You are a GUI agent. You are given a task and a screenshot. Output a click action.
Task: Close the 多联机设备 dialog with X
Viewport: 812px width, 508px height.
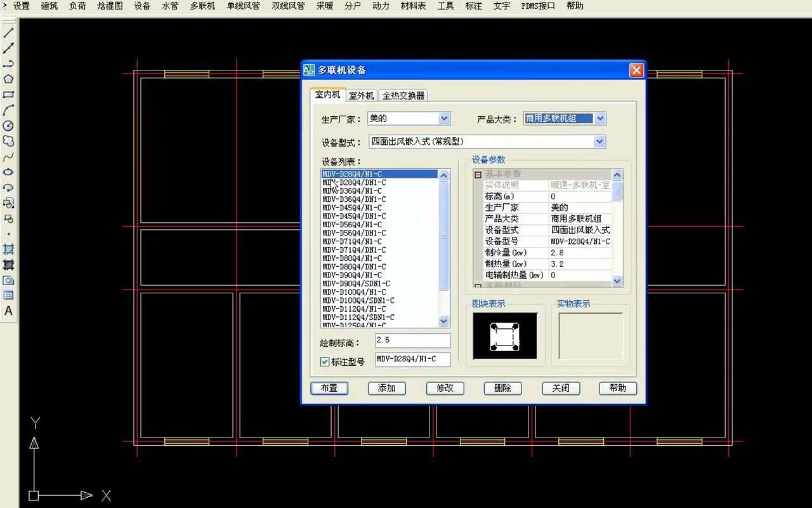pos(636,70)
